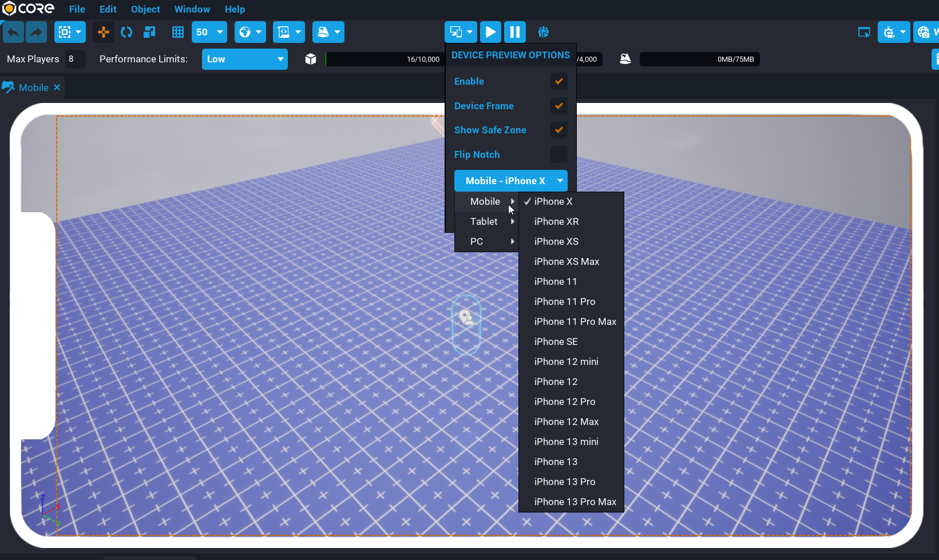
Task: Select the Rotate tool
Action: (126, 32)
